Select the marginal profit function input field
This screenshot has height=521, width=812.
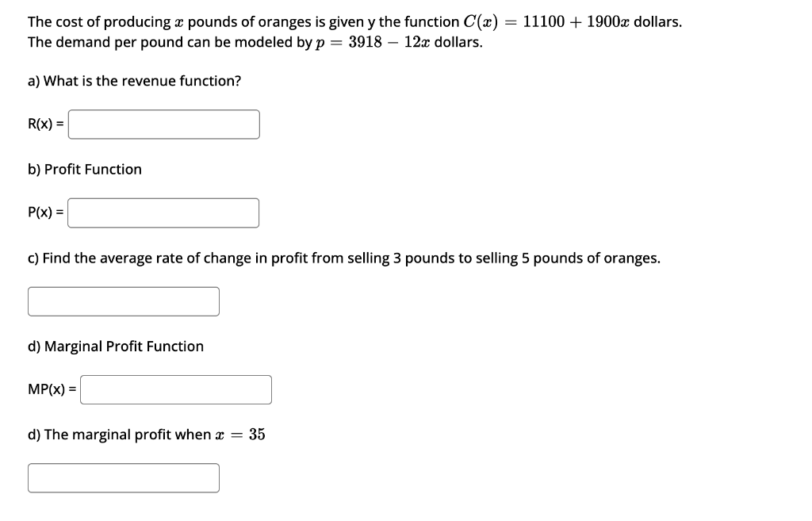tap(176, 389)
